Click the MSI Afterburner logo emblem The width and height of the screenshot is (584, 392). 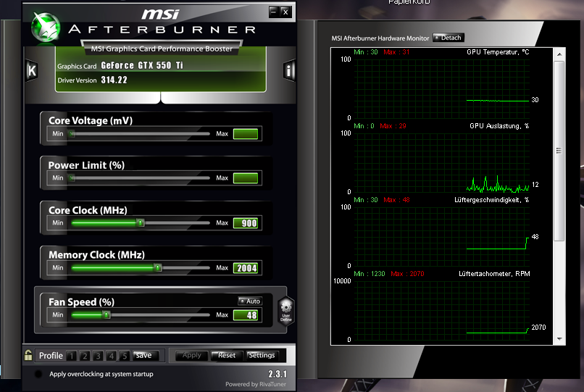click(46, 27)
